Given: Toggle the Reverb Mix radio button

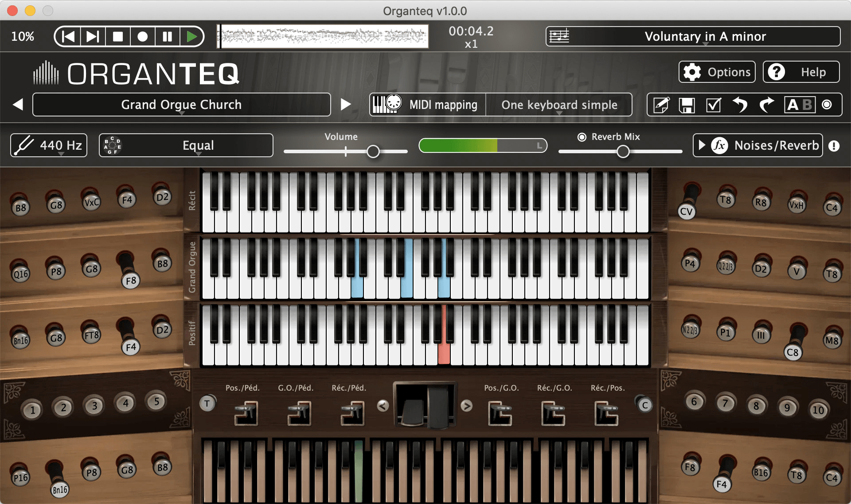Looking at the screenshot, I should point(582,137).
